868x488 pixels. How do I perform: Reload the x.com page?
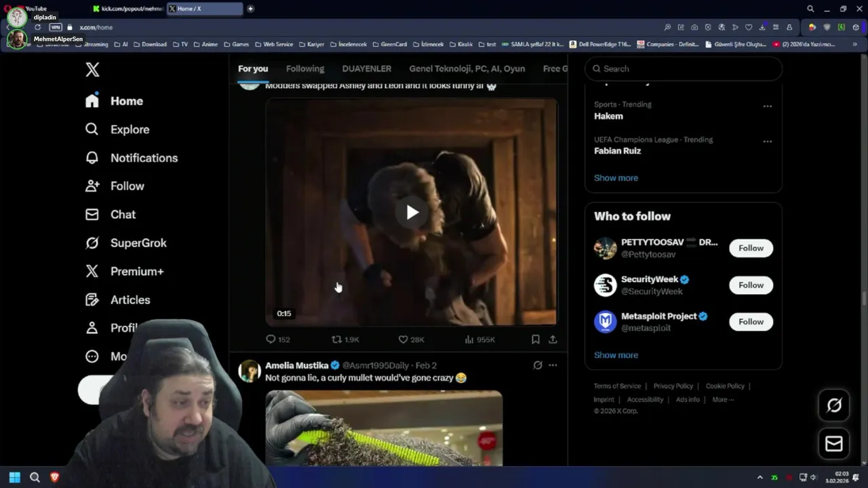click(38, 27)
